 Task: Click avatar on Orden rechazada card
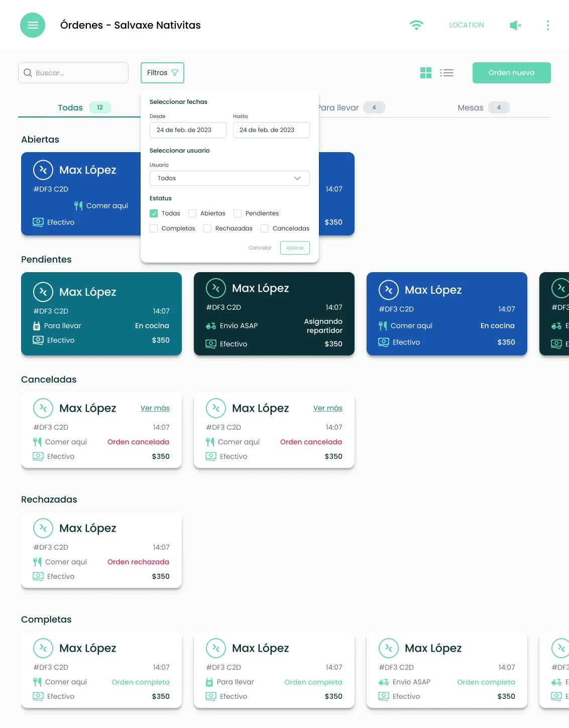coord(43,528)
